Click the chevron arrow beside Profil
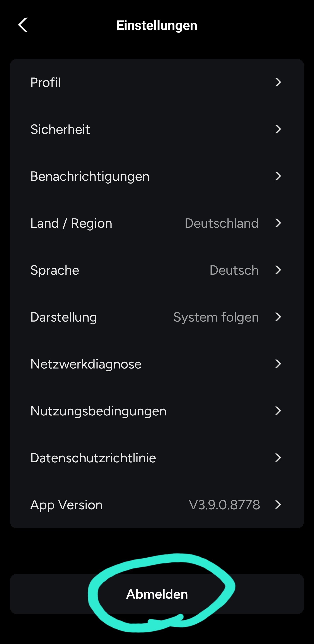This screenshot has height=644, width=314. [278, 82]
